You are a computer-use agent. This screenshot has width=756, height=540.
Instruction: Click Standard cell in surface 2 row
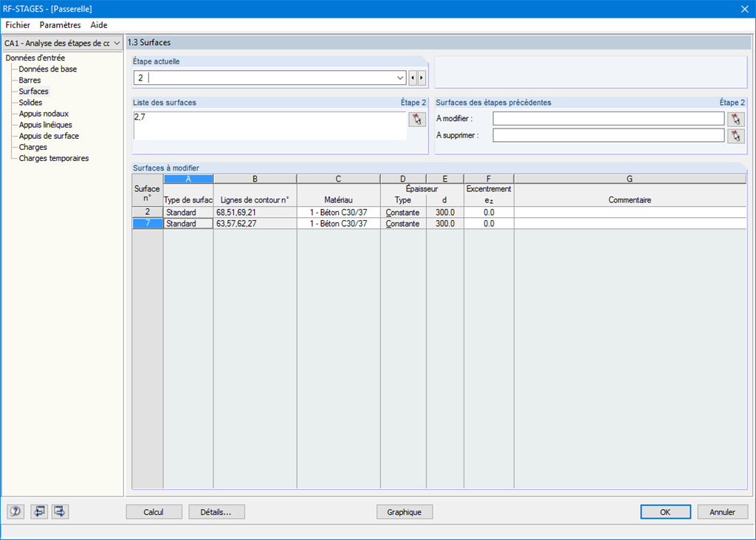tap(188, 212)
